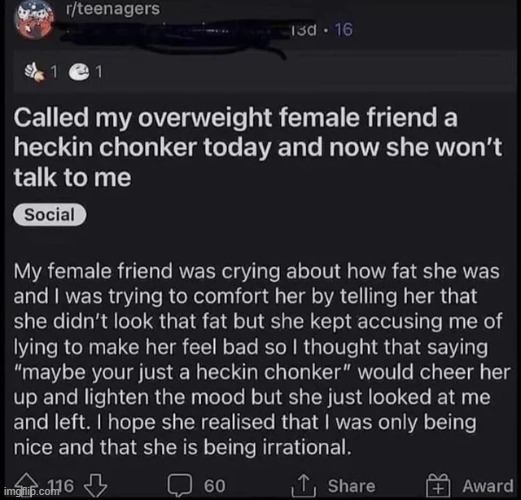Screen dimensions: 521x500
Task: Click the 116 vote score
Action: coord(61,486)
